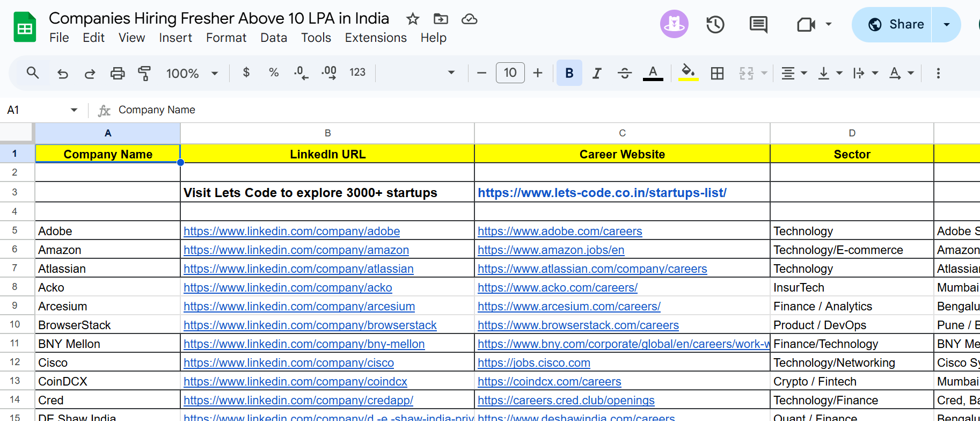Image resolution: width=980 pixels, height=421 pixels.
Task: Open the Name box dropdown arrow
Action: 74,110
